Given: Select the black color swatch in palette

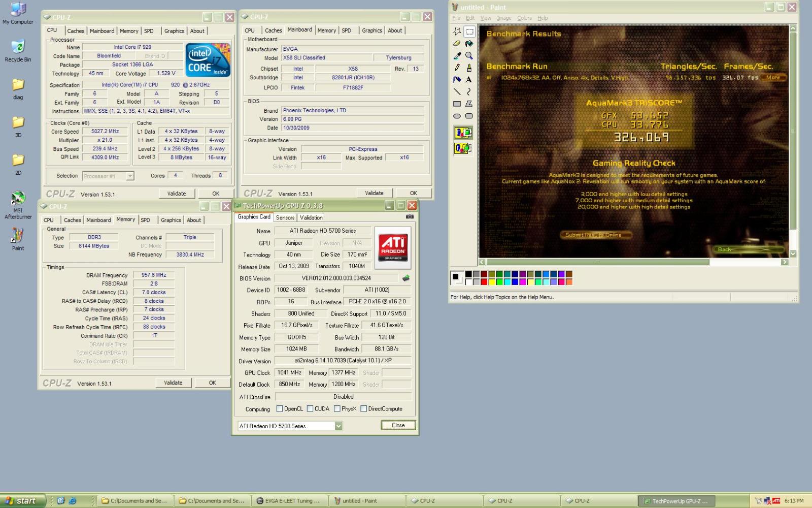Looking at the screenshot, I should point(468,274).
